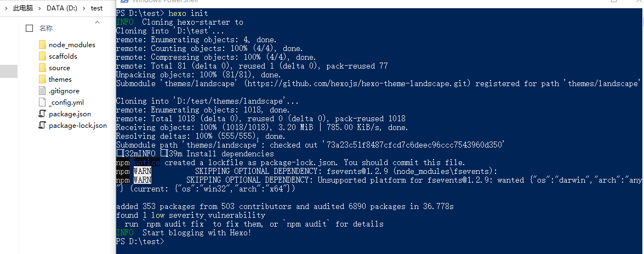Expand the chevron between 此电脑 and DATA
Viewport: 644px width, 254px height.
click(40, 8)
